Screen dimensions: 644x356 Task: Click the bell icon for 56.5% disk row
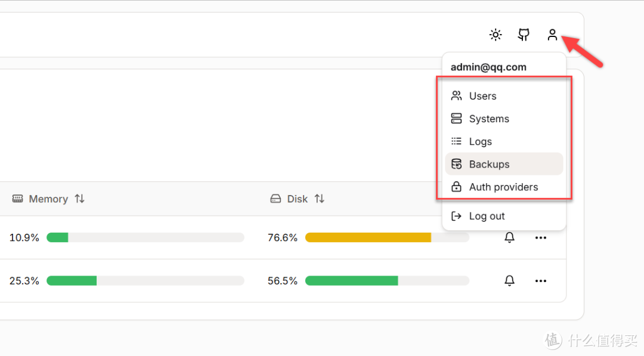(509, 280)
